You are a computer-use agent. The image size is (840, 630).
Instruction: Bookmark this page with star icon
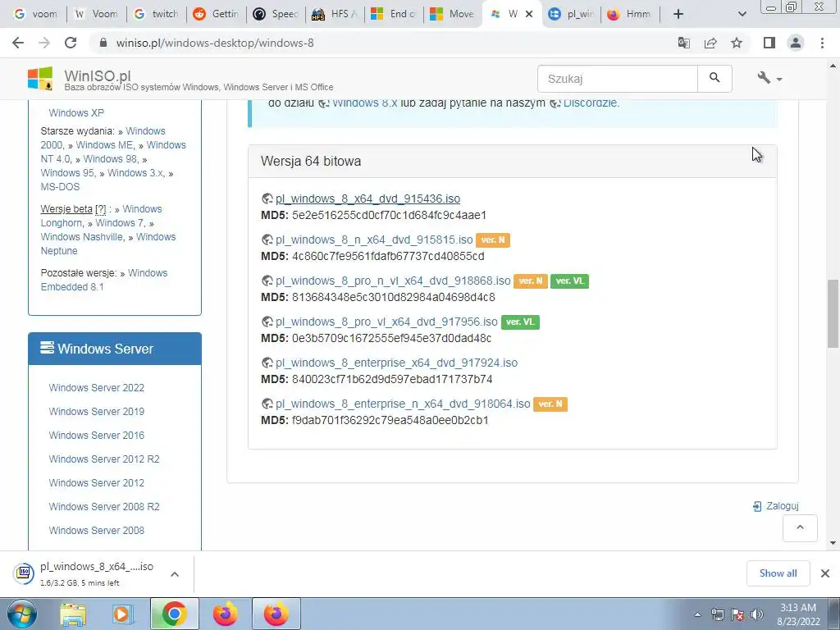coord(737,43)
